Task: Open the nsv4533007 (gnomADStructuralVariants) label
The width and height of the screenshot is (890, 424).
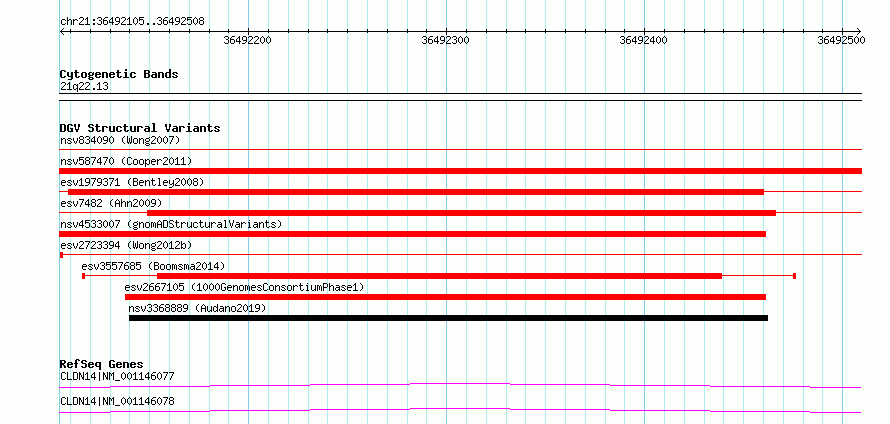Action: (x=171, y=224)
